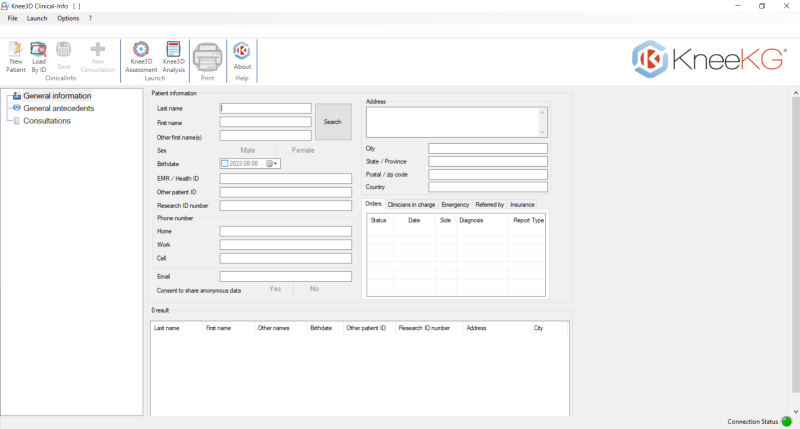Click the Knee3D Clinical-Info title bar icon

(5, 6)
